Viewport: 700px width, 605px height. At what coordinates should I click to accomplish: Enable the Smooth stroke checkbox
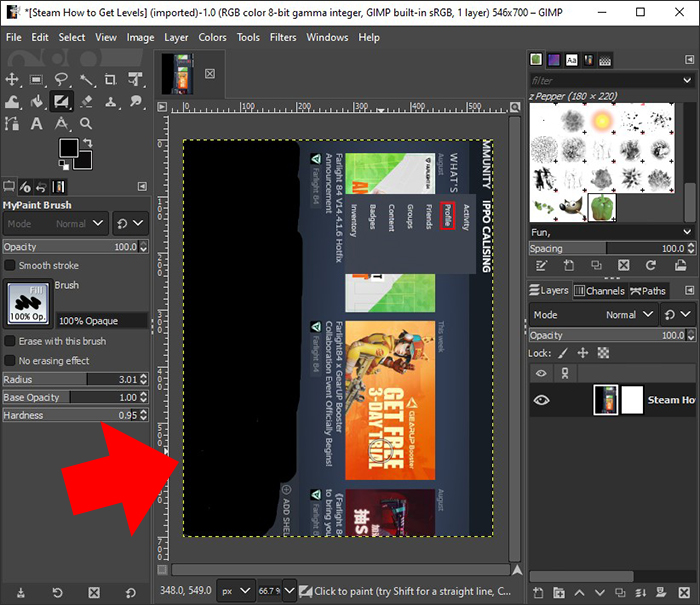click(x=10, y=265)
